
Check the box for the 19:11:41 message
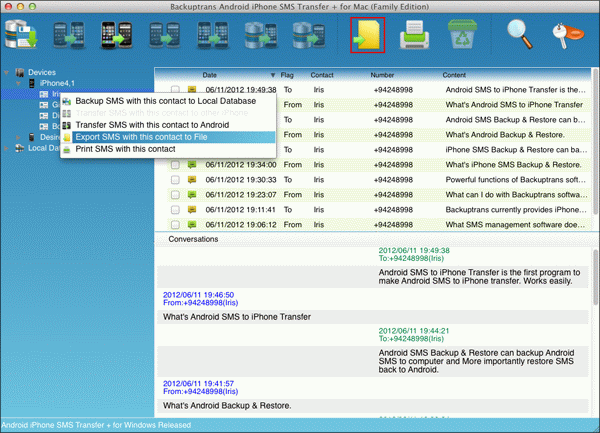coord(175,210)
